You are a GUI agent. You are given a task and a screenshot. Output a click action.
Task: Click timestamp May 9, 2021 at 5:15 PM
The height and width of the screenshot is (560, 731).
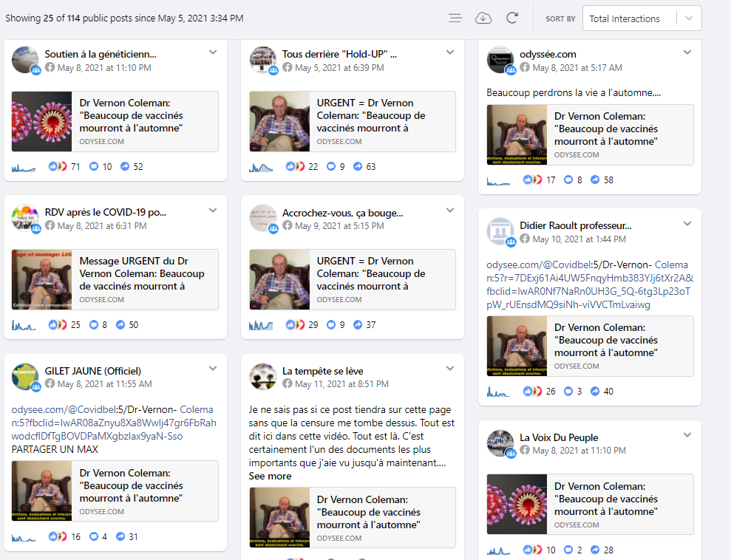[339, 226]
